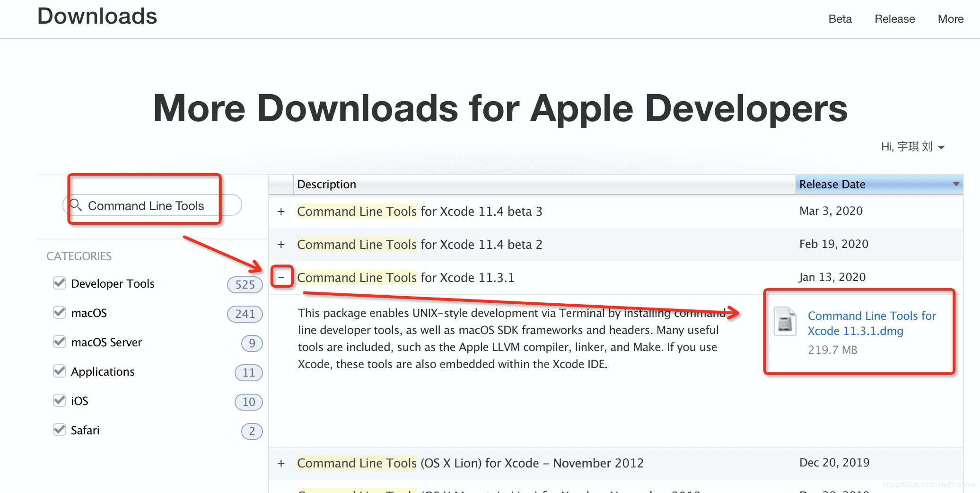This screenshot has width=980, height=493.
Task: Click the macOS Server label
Action: [x=106, y=342]
